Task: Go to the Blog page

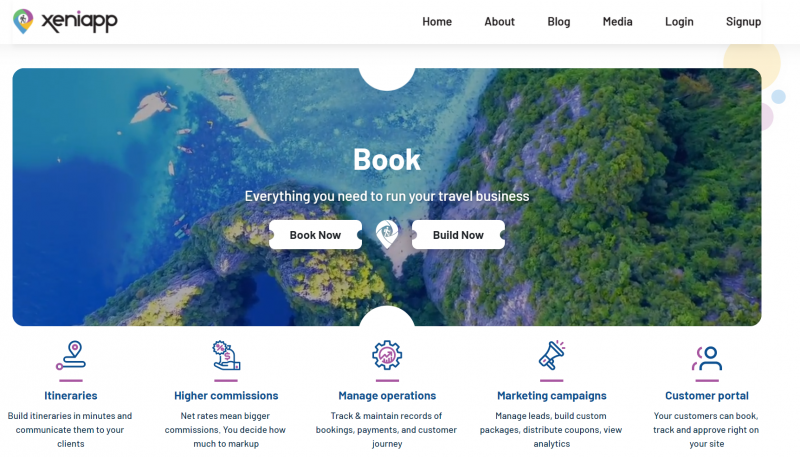Action: 559,22
